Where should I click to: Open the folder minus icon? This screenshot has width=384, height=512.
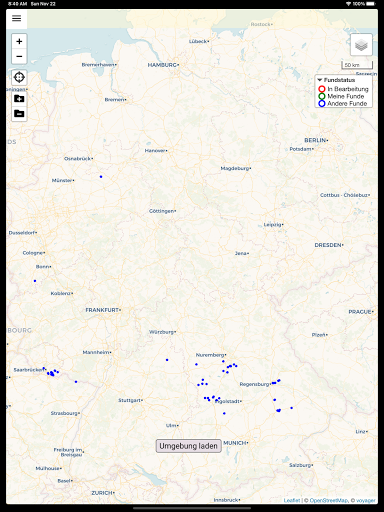[x=19, y=114]
